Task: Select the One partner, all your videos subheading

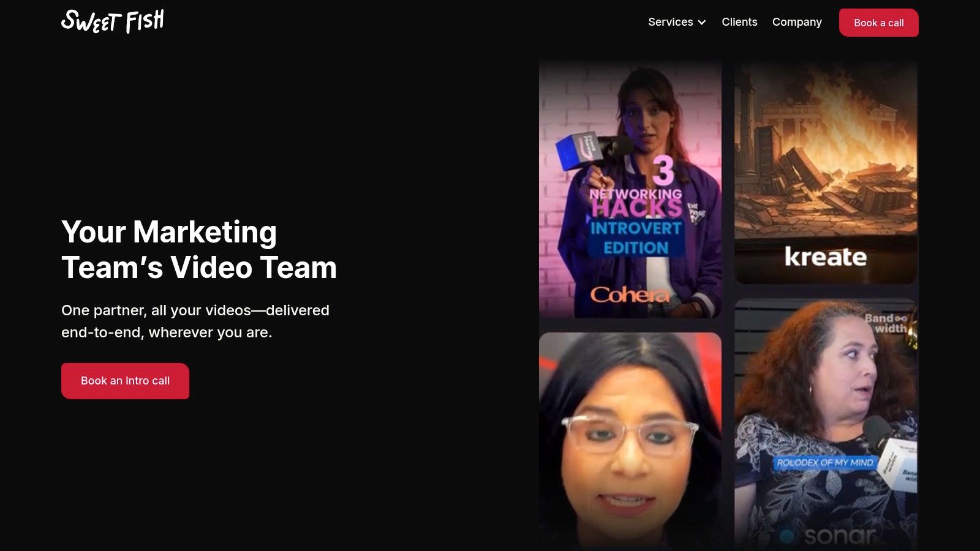Action: coord(195,321)
